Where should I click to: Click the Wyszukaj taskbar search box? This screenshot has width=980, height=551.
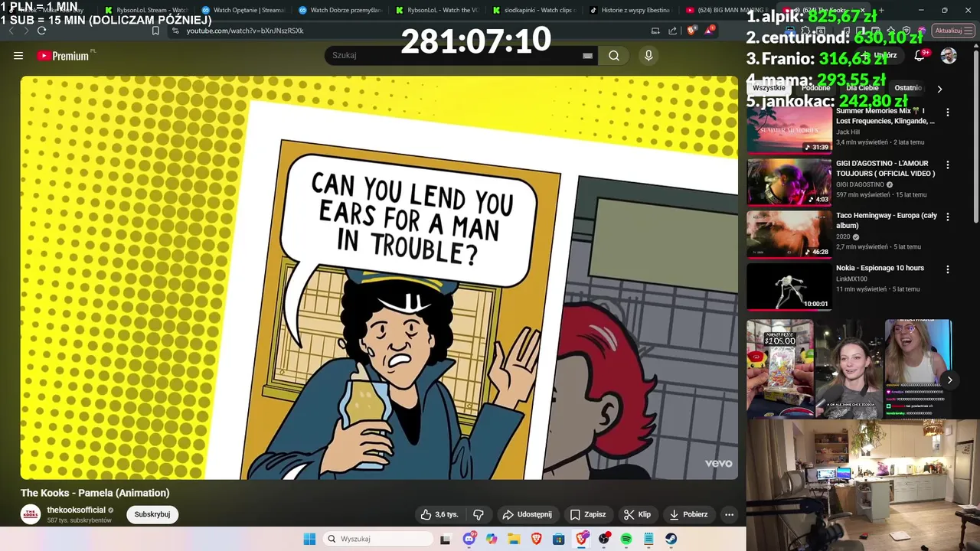click(x=377, y=539)
